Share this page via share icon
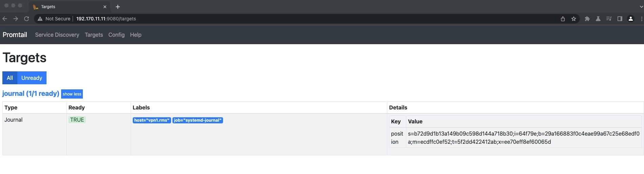This screenshot has width=644, height=174. [x=563, y=19]
